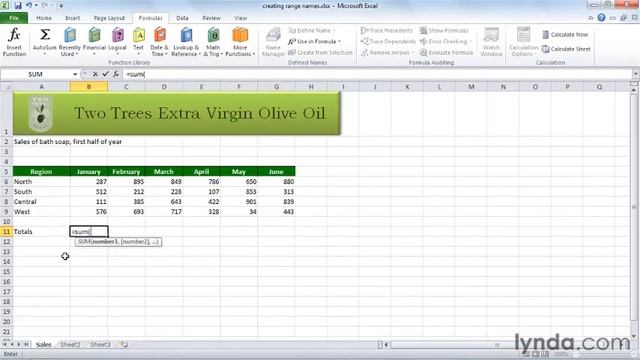Viewport: 640px width, 360px height.
Task: Switch to the Page Layout tab
Action: coord(109,18)
